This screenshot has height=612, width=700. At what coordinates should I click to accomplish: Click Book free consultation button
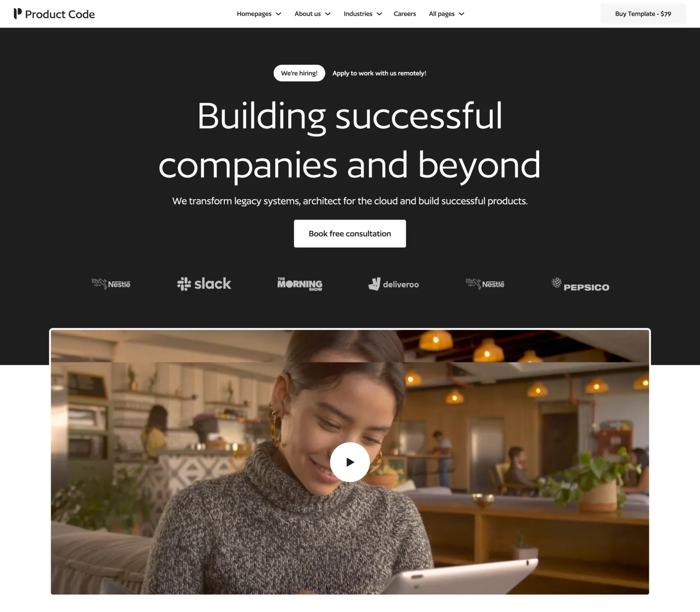click(x=350, y=234)
